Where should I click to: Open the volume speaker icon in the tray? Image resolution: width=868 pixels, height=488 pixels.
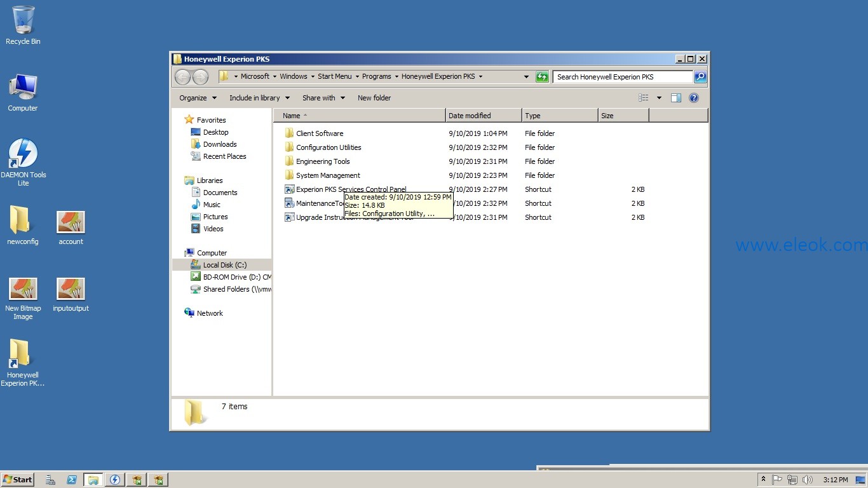click(x=808, y=480)
